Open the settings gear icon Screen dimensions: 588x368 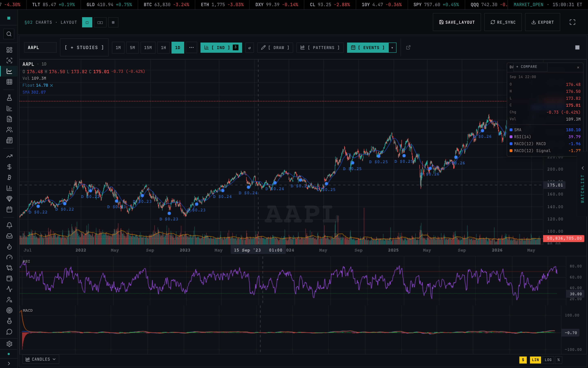[9, 344]
